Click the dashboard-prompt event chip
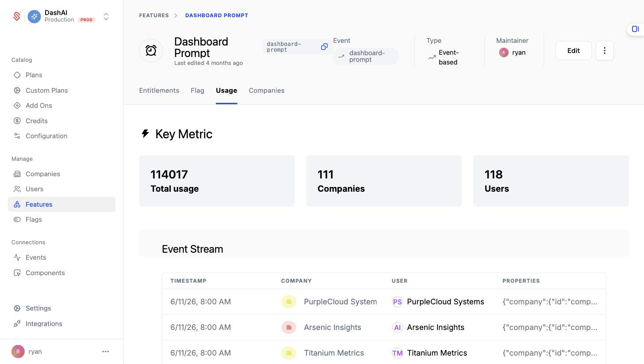Image resolution: width=644 pixels, height=364 pixels. pos(366,57)
